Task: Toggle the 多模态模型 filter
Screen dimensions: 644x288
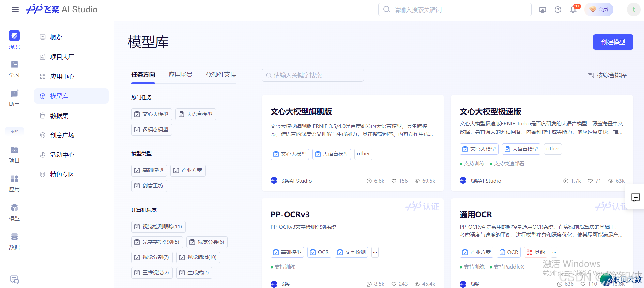Action: 151,130
